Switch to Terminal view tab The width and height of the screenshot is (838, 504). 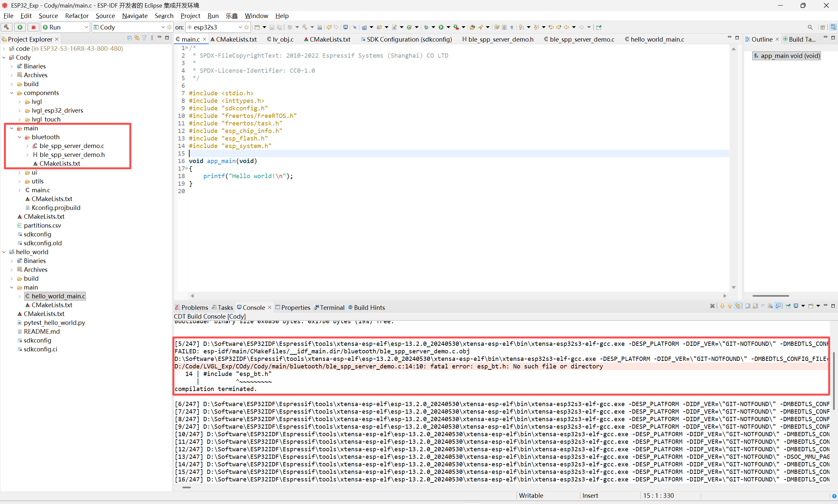[329, 308]
